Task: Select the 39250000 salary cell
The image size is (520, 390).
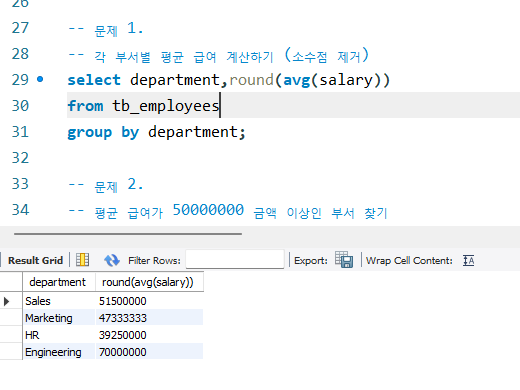Action: 149,335
